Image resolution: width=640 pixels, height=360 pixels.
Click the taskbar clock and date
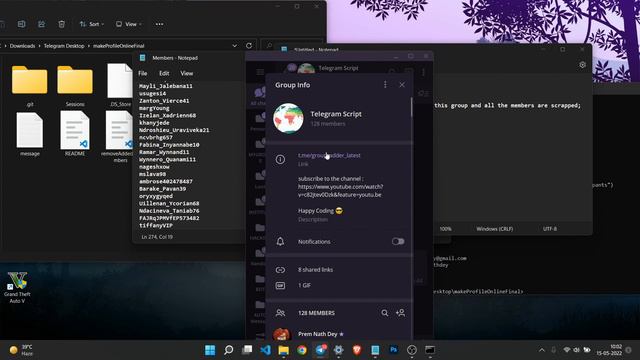[609, 350]
